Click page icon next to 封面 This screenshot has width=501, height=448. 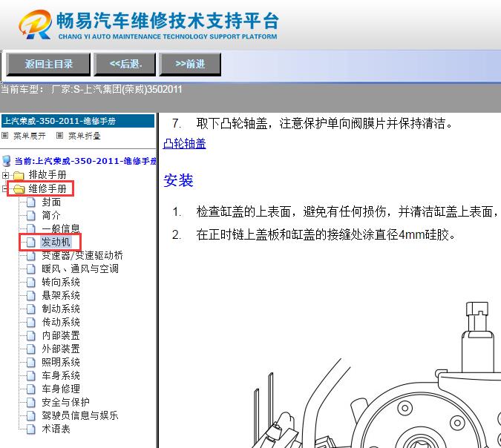31,202
